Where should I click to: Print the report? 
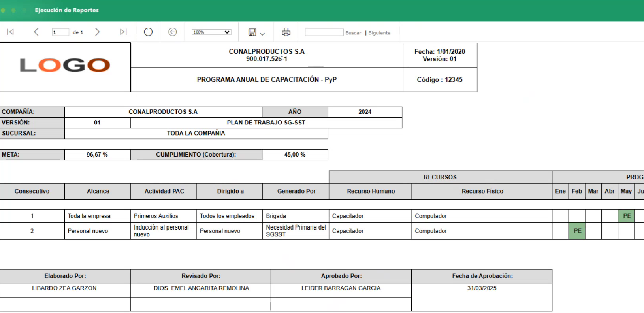[x=286, y=32]
